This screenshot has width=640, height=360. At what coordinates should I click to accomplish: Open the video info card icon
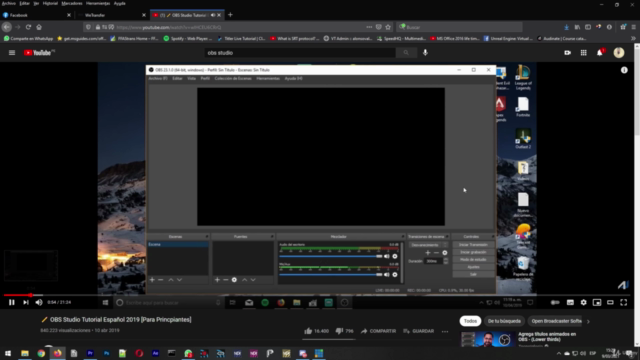tap(624, 70)
